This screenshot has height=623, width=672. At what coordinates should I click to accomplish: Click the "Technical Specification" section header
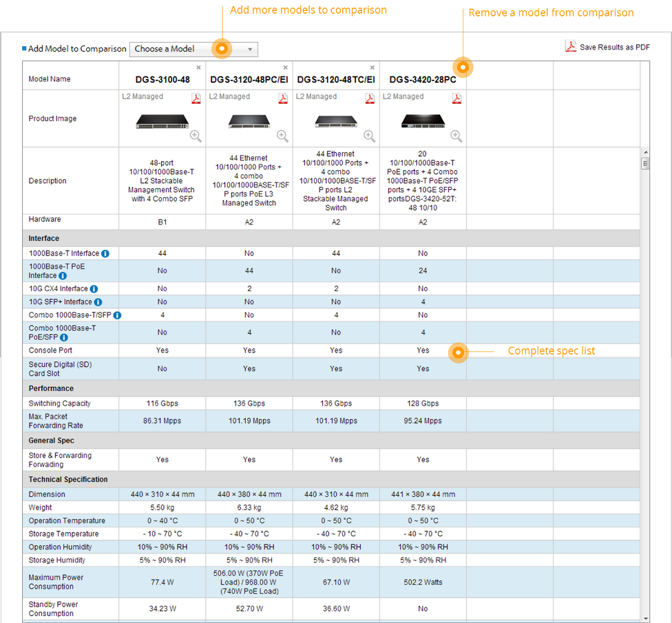68,479
